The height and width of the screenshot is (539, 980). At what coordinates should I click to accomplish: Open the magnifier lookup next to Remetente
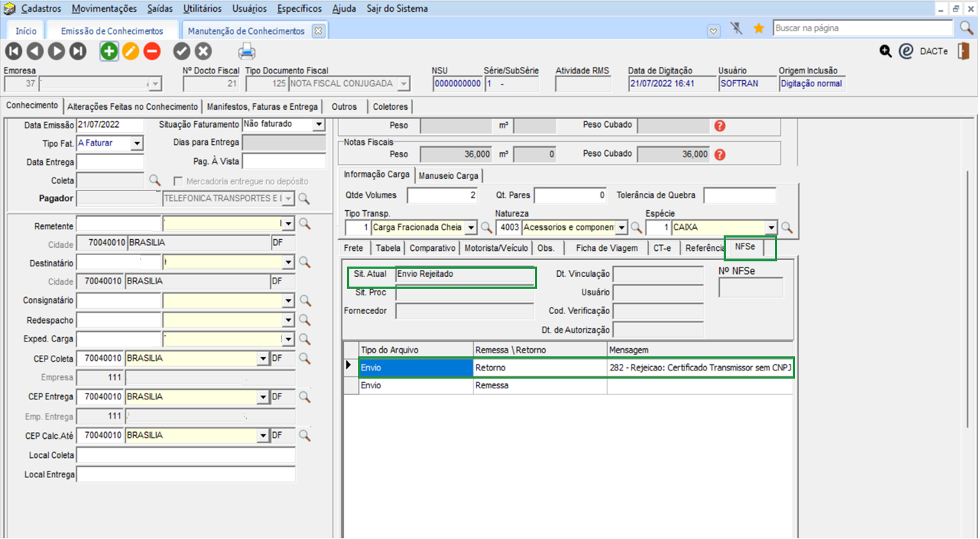coord(305,224)
